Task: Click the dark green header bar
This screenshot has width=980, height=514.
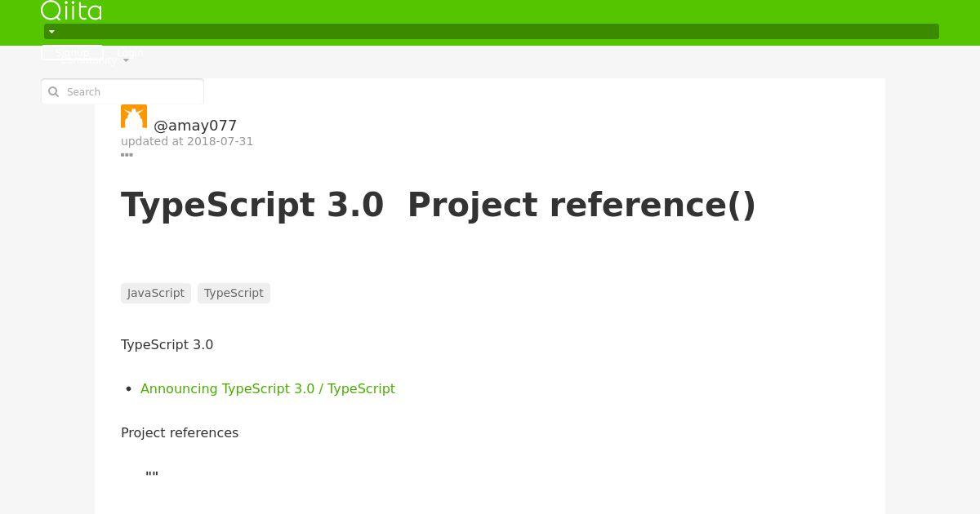Action: pos(492,32)
